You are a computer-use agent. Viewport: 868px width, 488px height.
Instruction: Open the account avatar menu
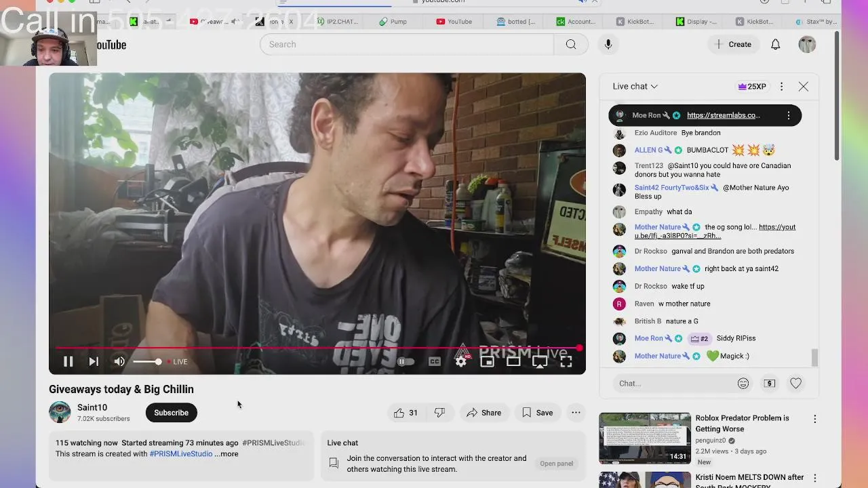[807, 44]
